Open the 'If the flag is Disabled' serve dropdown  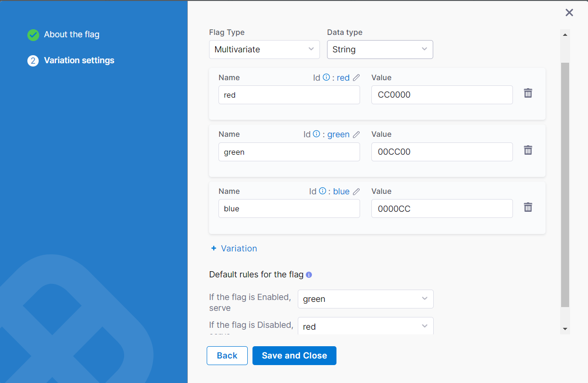pyautogui.click(x=366, y=326)
